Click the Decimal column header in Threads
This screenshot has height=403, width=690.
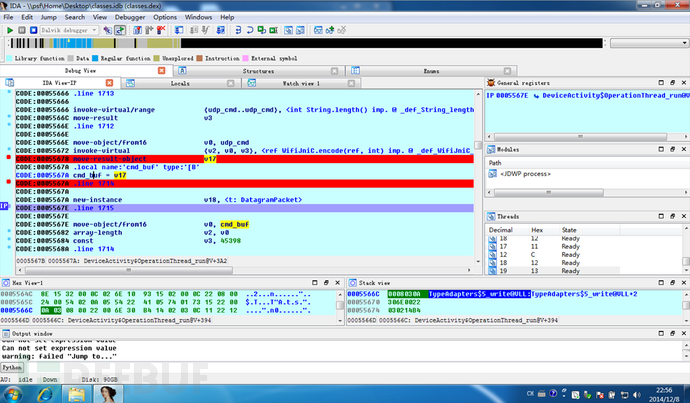[507, 230]
